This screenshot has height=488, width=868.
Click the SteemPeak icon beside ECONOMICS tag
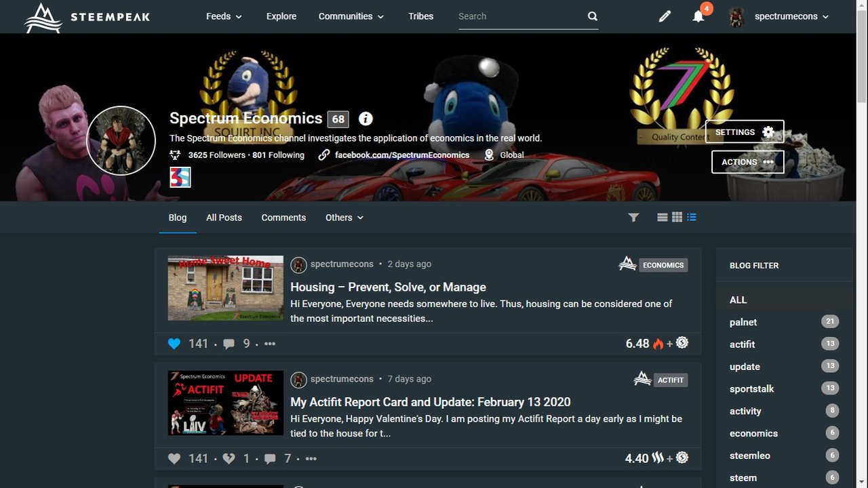click(x=627, y=264)
